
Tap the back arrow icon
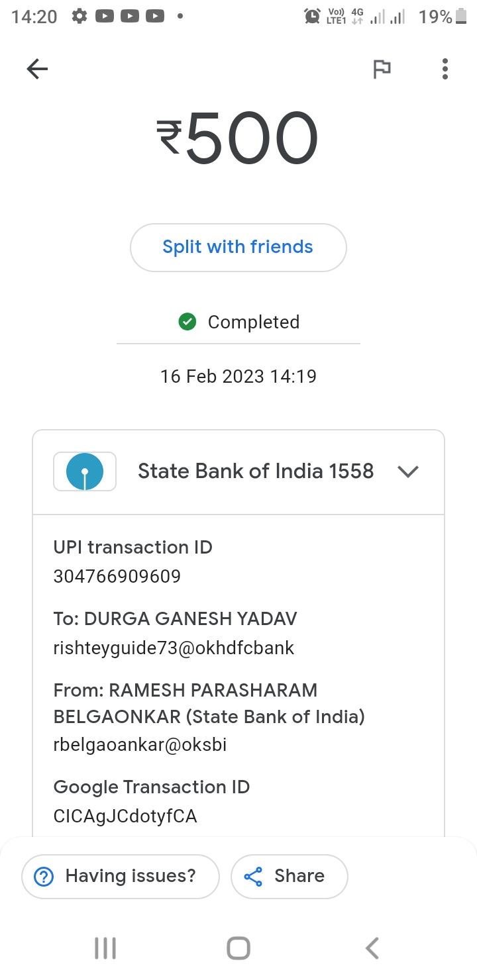click(37, 69)
